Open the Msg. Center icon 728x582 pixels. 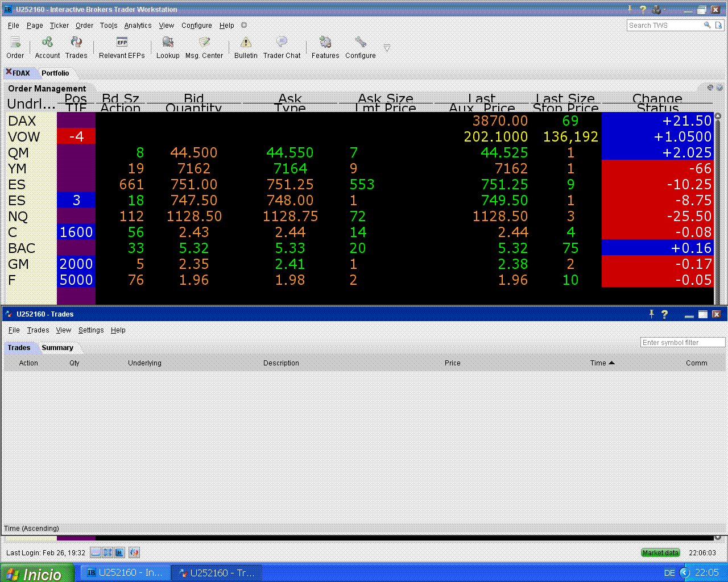(204, 43)
